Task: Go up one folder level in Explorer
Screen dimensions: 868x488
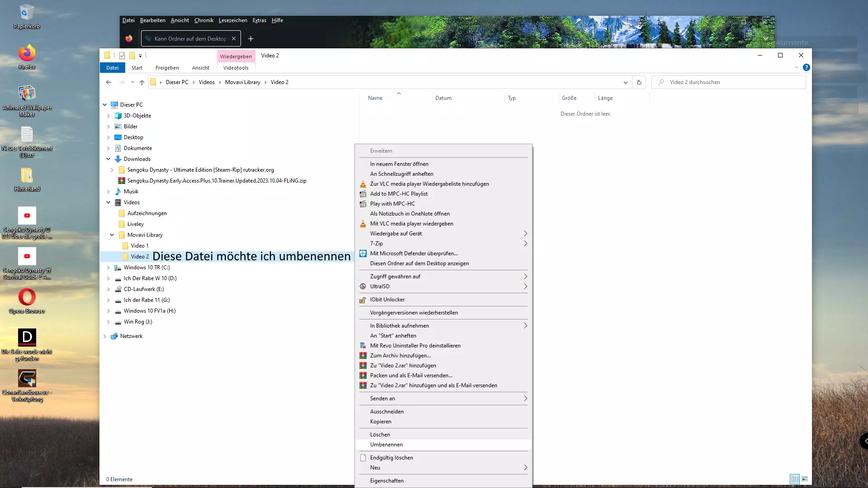Action: pyautogui.click(x=142, y=82)
